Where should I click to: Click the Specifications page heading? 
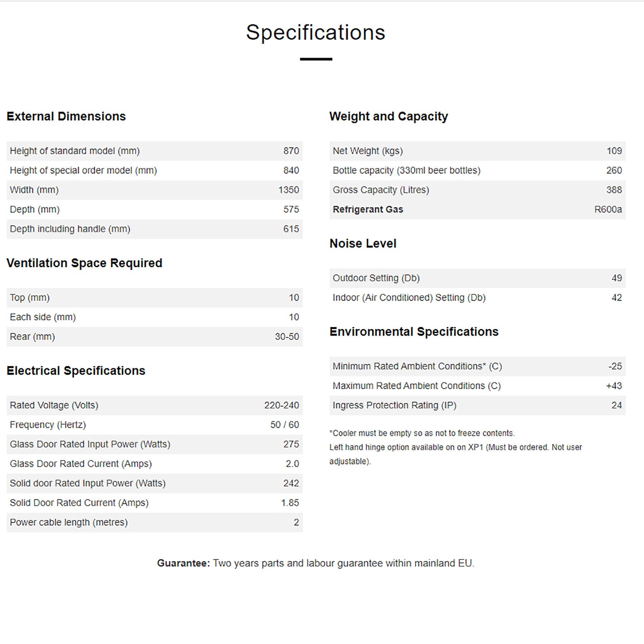point(316,33)
